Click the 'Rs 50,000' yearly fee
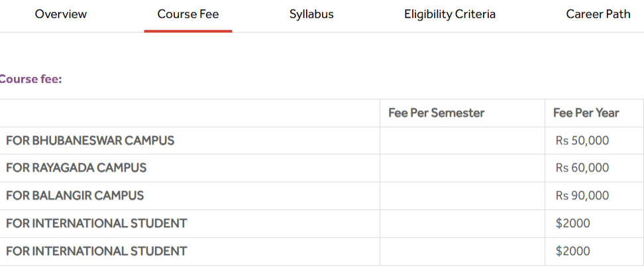The width and height of the screenshot is (644, 267). (x=582, y=140)
